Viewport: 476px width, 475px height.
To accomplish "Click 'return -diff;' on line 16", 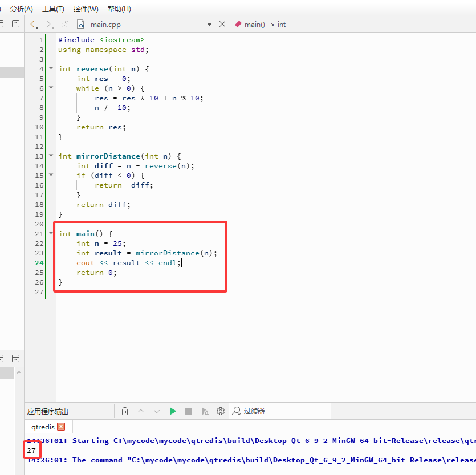I will pos(124,185).
